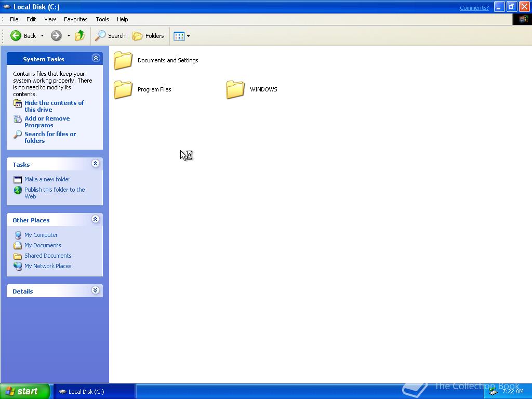Viewport: 532px width, 399px height.
Task: Open the Forward history dropdown arrow
Action: click(x=69, y=36)
